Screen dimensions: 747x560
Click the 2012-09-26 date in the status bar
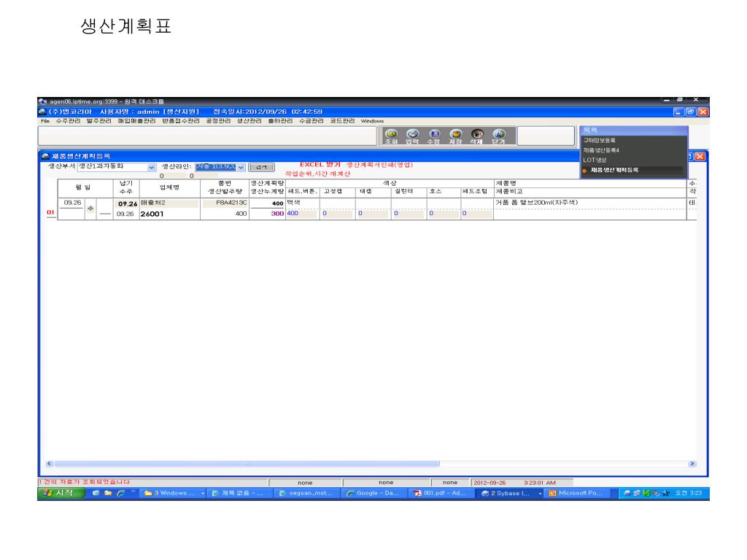click(489, 483)
